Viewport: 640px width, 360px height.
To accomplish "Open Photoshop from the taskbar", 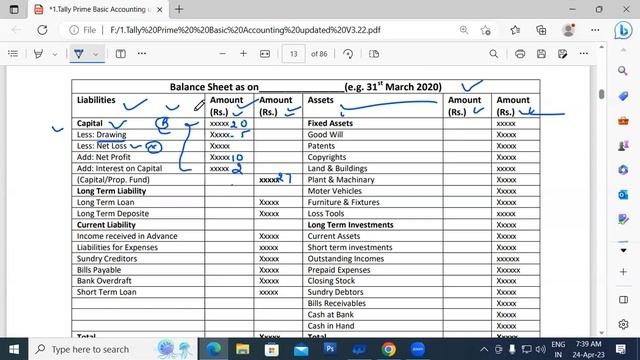I will [330, 349].
